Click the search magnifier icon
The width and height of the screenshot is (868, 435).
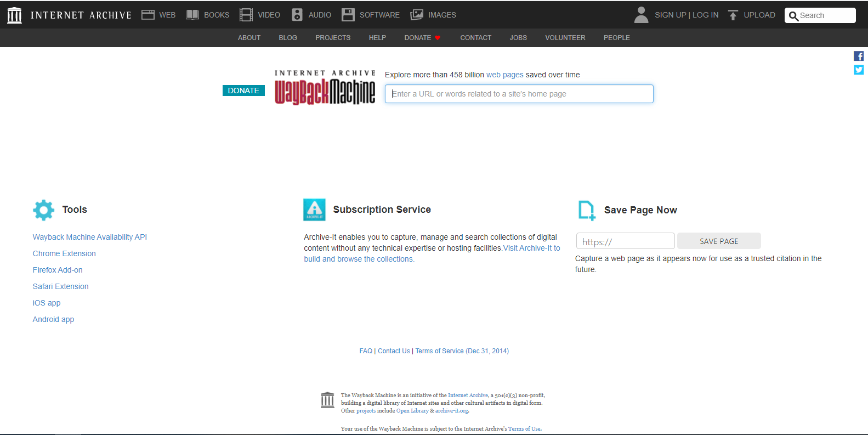pos(793,16)
